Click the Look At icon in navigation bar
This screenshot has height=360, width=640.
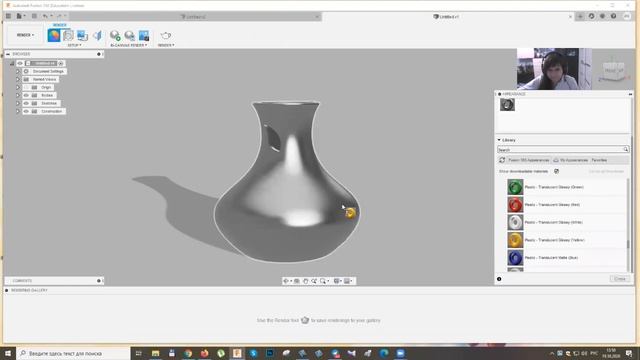tap(297, 281)
